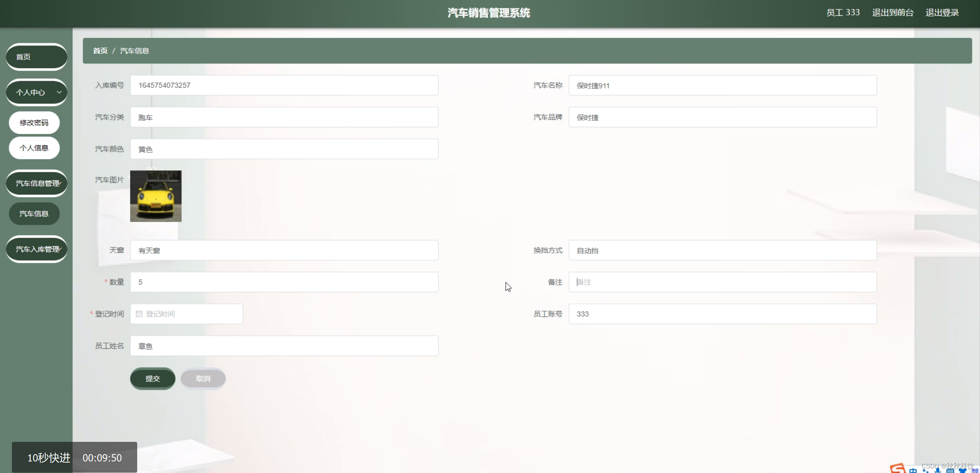980x473 pixels.
Task: Toggle Chinese input mode in the Sogou bar
Action: 913,471
